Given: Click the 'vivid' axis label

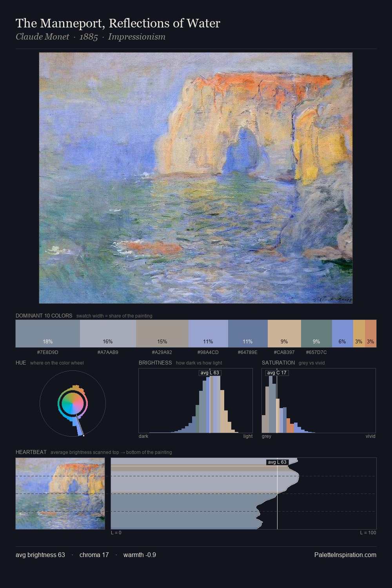Looking at the screenshot, I should tap(370, 436).
